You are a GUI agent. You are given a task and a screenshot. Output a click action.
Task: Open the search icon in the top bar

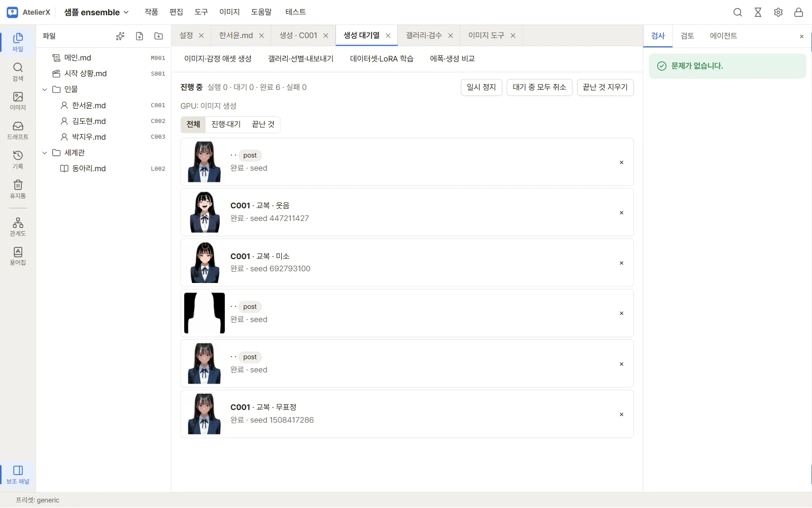tap(737, 12)
